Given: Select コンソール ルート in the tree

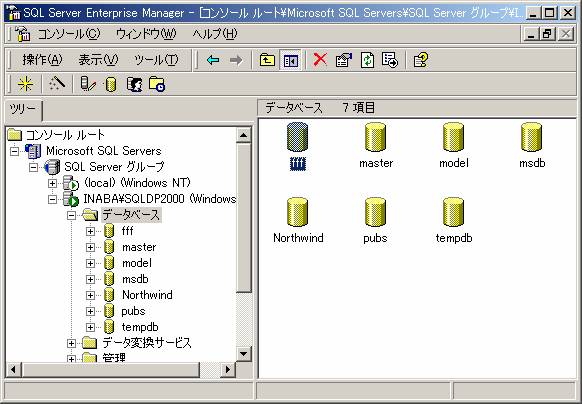Looking at the screenshot, I should click(65, 135).
